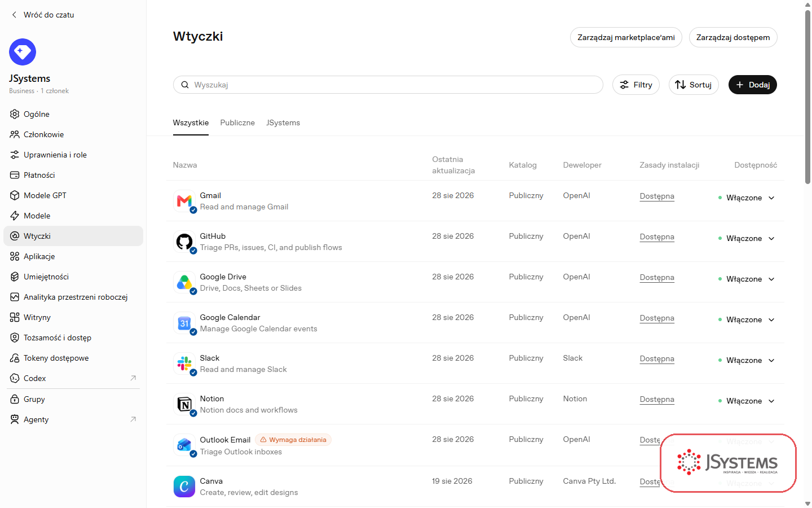Click the Ostatnia aktualizacja column header
The height and width of the screenshot is (508, 812).
(453, 165)
